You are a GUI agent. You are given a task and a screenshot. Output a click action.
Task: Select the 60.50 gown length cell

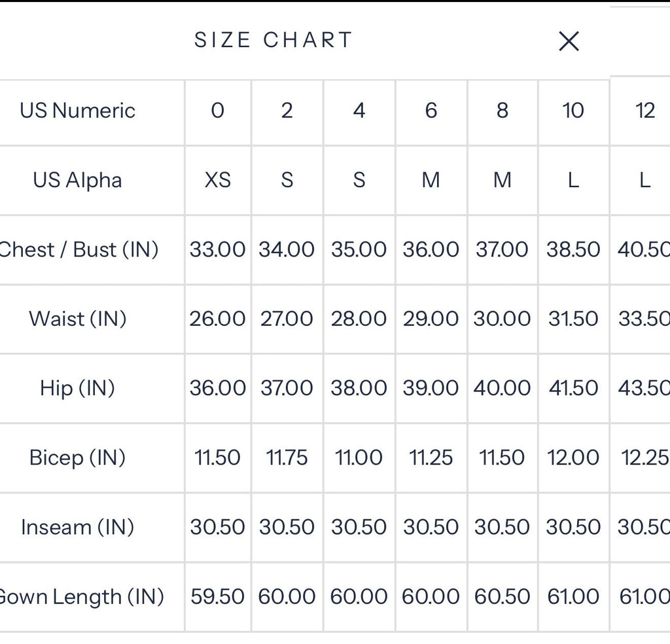(x=502, y=598)
